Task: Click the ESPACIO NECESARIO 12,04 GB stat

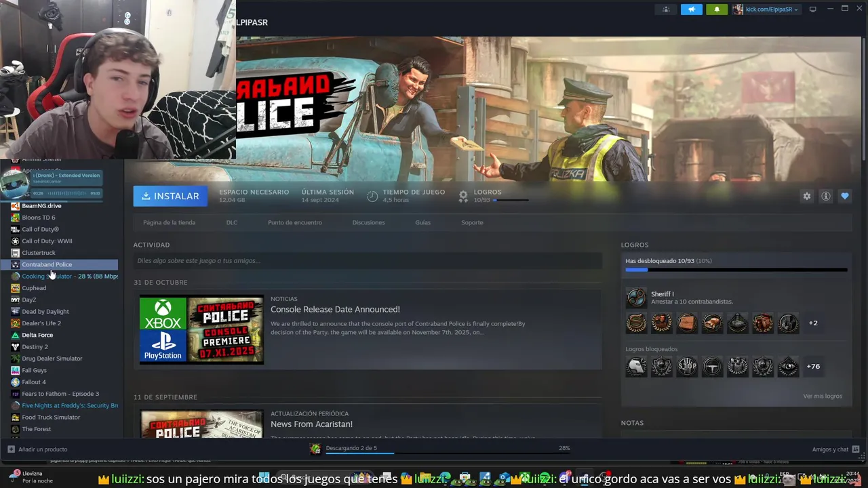Action: (x=254, y=196)
